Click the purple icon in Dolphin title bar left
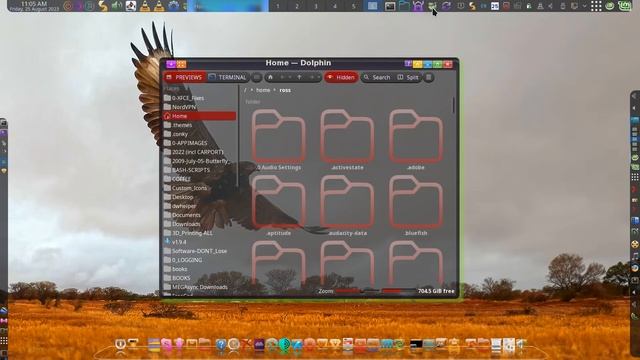640x360 pixels. pos(171,64)
